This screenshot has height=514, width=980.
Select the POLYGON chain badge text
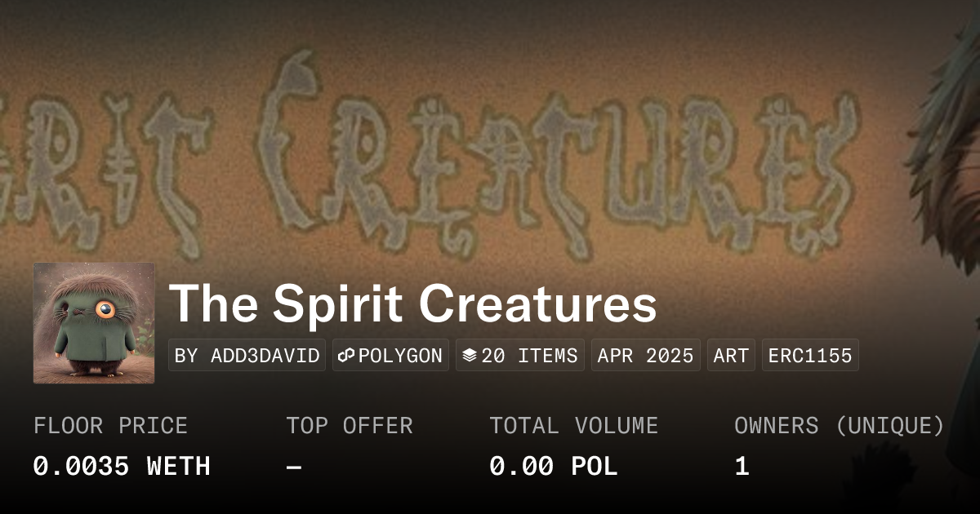click(x=400, y=356)
